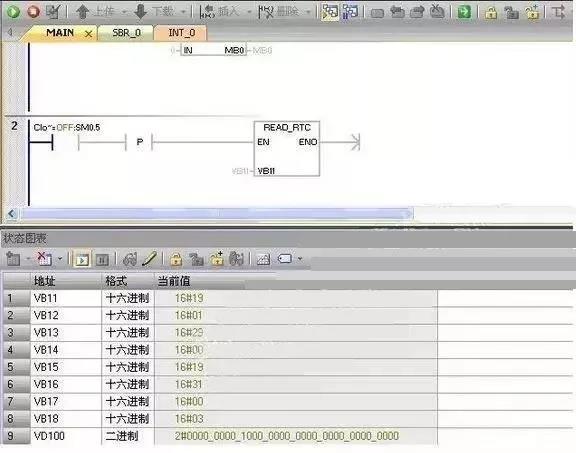Click the force lock icon in chart toolbar

point(176,259)
